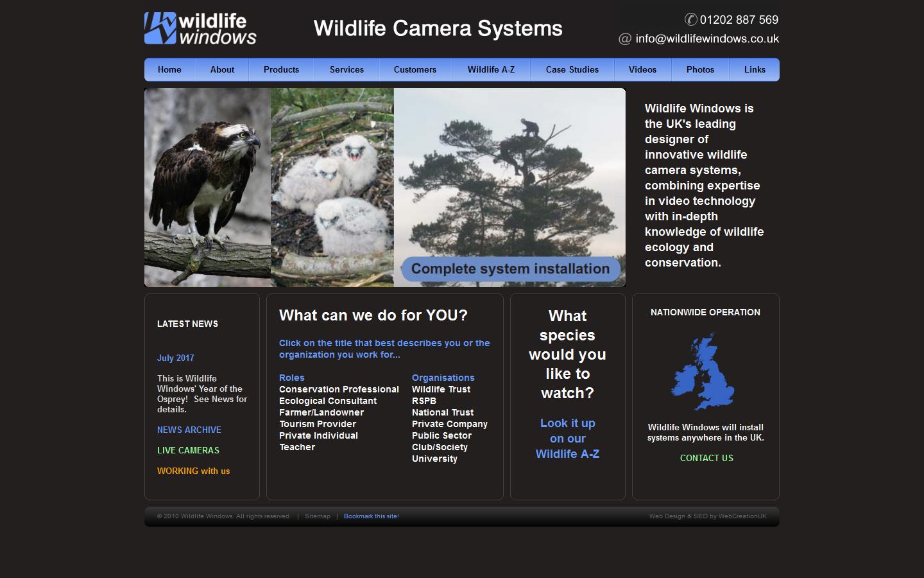This screenshot has height=578, width=924.
Task: Navigate to the Videos section
Action: click(x=642, y=69)
